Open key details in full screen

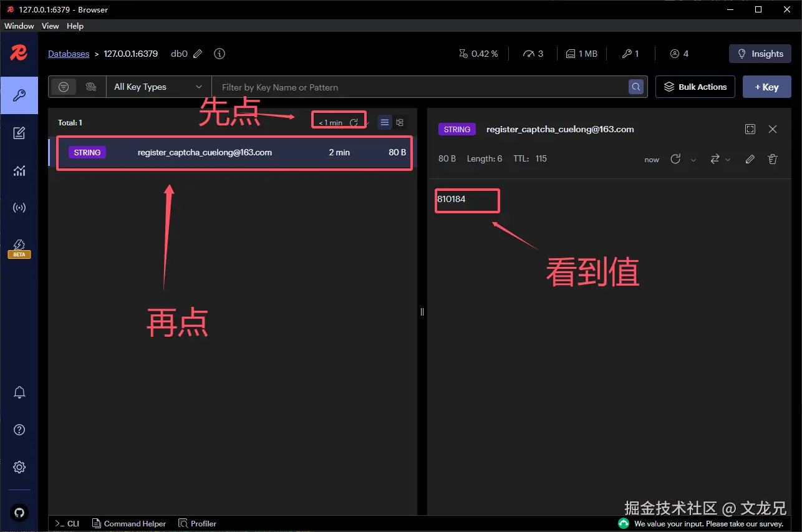point(750,129)
